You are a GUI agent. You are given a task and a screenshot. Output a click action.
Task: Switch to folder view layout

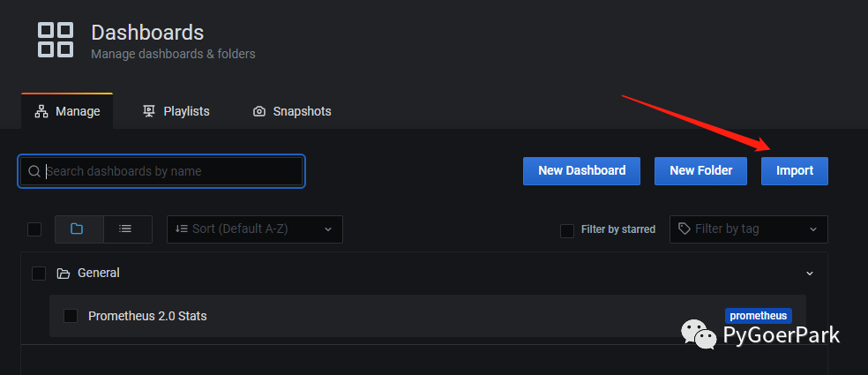(x=77, y=229)
